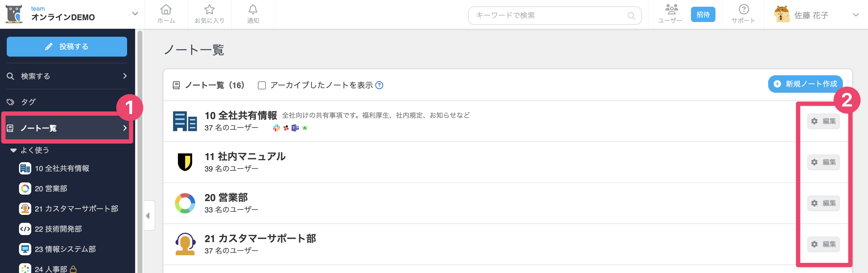Screen dimensions: 868x273
Task: Select 22 技術開発部 in sidebar
Action: click(58, 229)
